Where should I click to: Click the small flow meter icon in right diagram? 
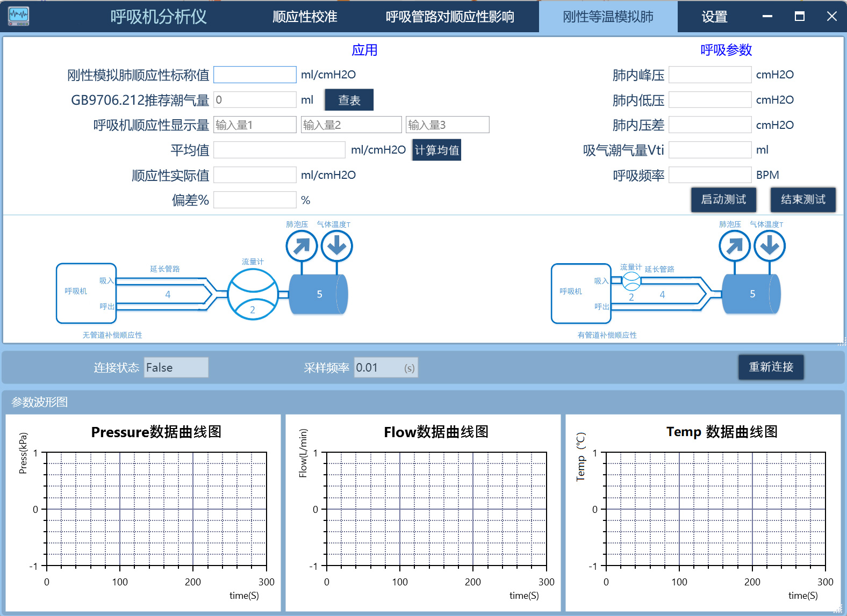coord(631,280)
